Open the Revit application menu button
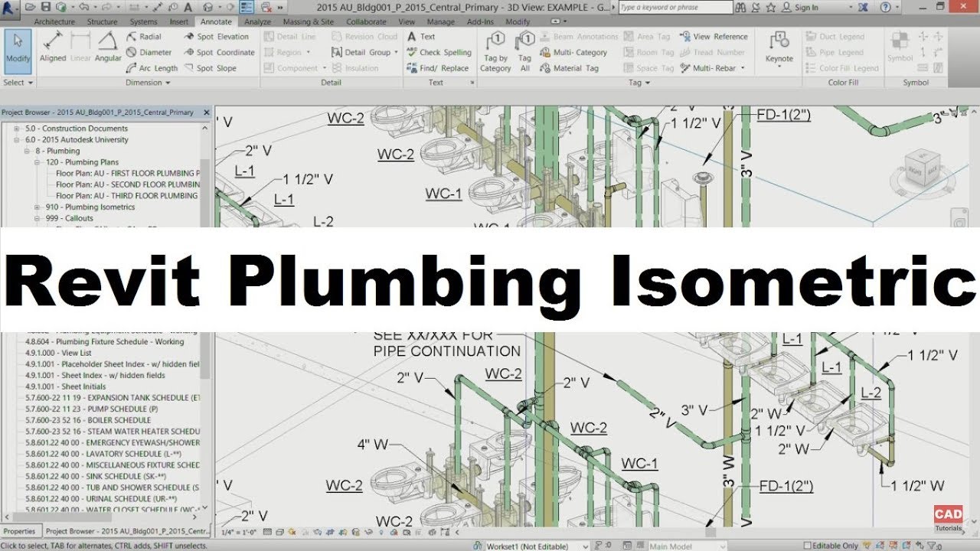Image resolution: width=980 pixels, height=551 pixels. [x=10, y=8]
